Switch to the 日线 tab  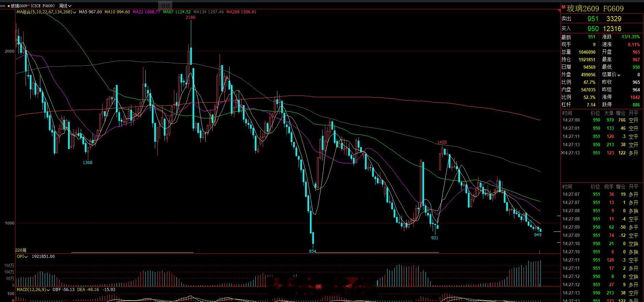tap(166, 6)
